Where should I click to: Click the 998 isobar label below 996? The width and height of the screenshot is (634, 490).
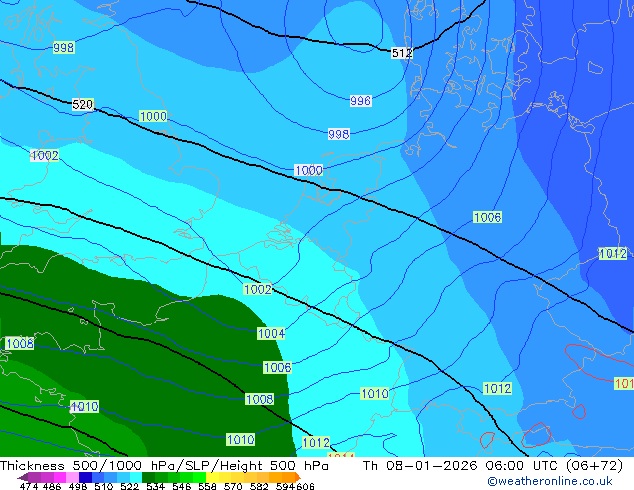pyautogui.click(x=339, y=134)
